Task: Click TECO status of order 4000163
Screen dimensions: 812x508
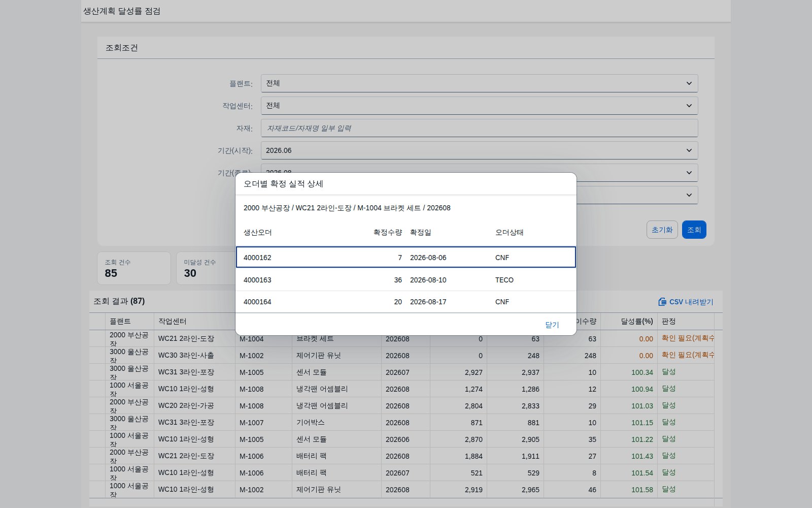Action: click(x=504, y=280)
